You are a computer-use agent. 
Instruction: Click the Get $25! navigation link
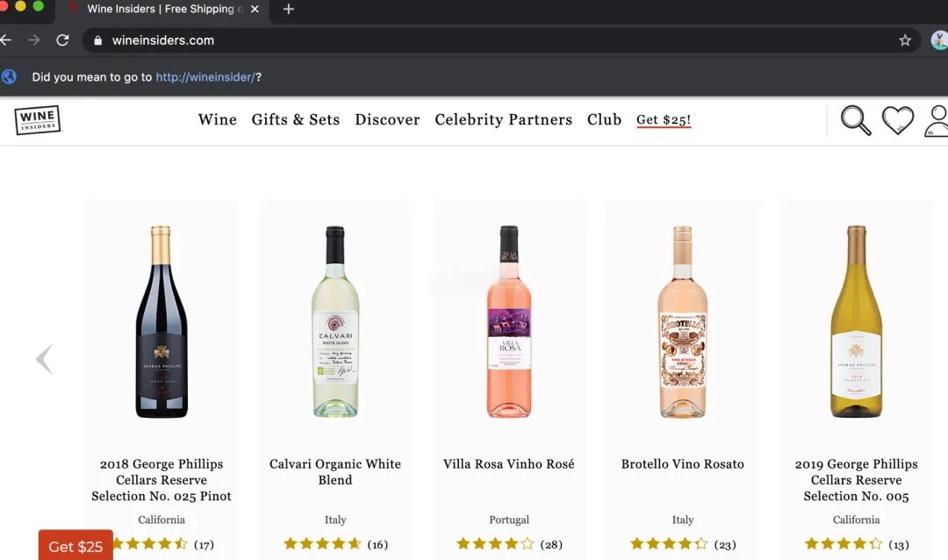pos(664,119)
